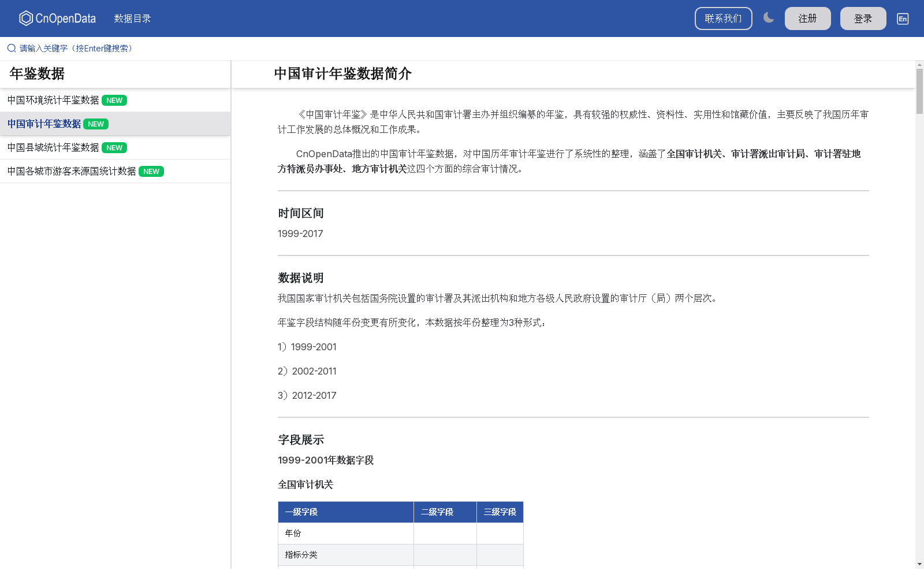Click the scrollbar down arrow
The height and width of the screenshot is (578, 924).
tap(919, 564)
